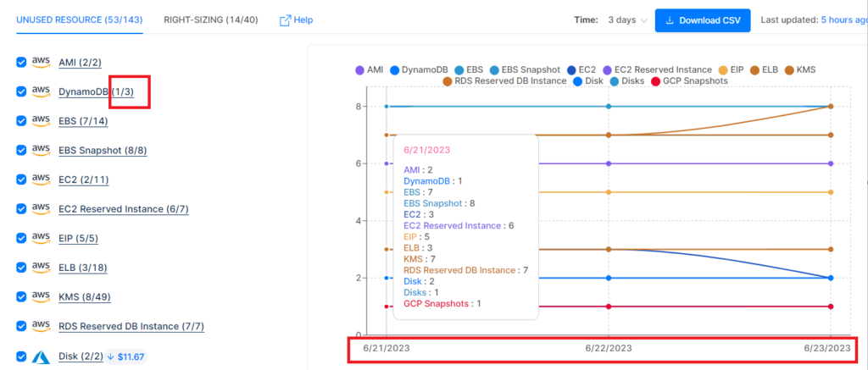Image resolution: width=868 pixels, height=370 pixels.
Task: Open the Right-Sizing (14/40) tab
Action: (x=211, y=20)
